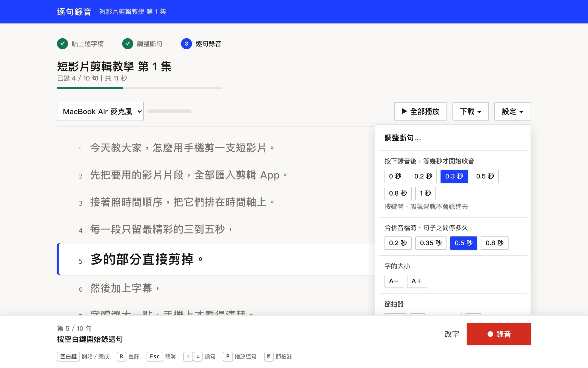Go back to the 調整斷句 step label
Image resolution: width=588 pixels, height=368 pixels.
click(x=150, y=44)
